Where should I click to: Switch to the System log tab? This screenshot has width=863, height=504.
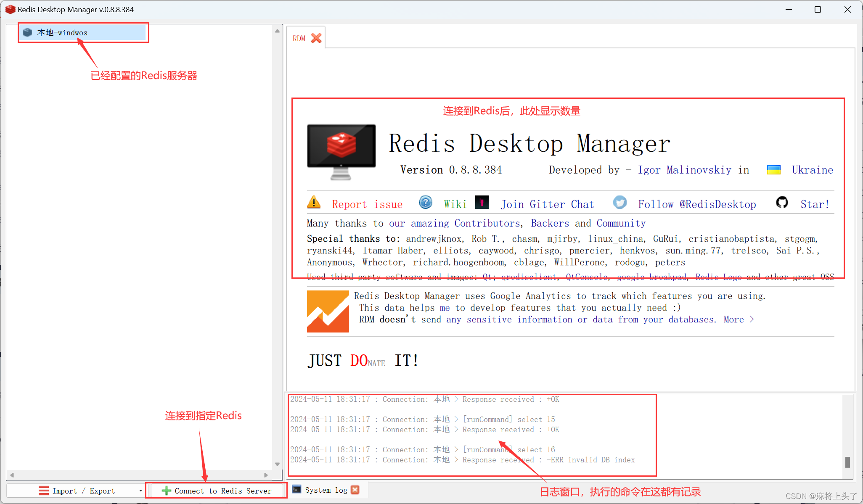[326, 490]
